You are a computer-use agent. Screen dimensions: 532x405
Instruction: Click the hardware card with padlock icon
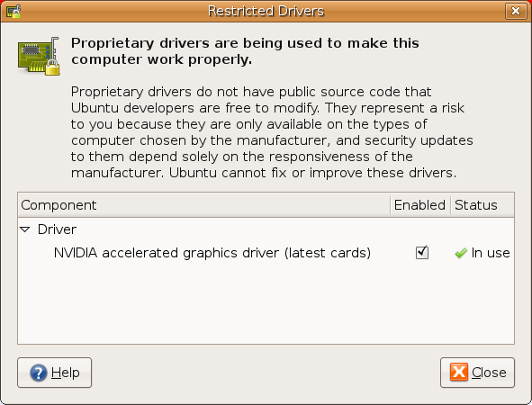[39, 56]
